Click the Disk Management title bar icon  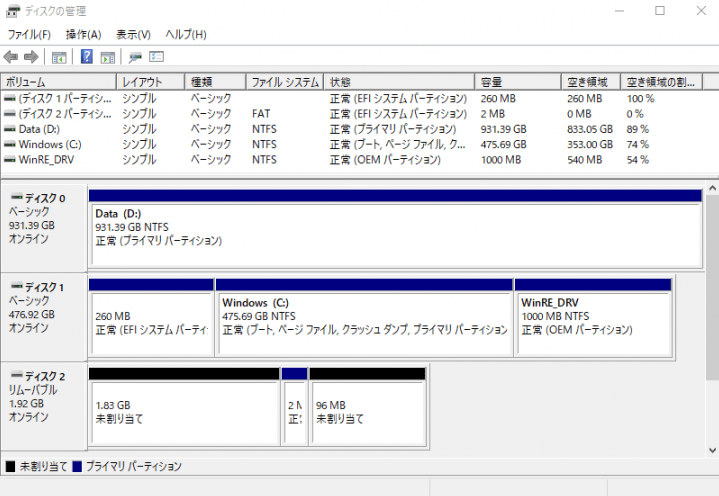(x=13, y=11)
